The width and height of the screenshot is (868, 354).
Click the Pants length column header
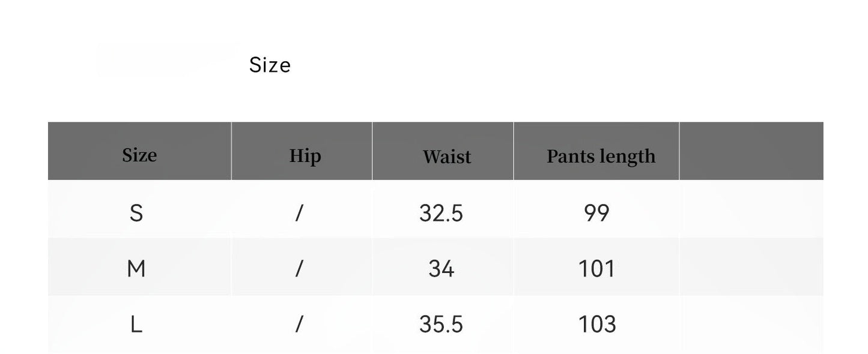coord(601,156)
